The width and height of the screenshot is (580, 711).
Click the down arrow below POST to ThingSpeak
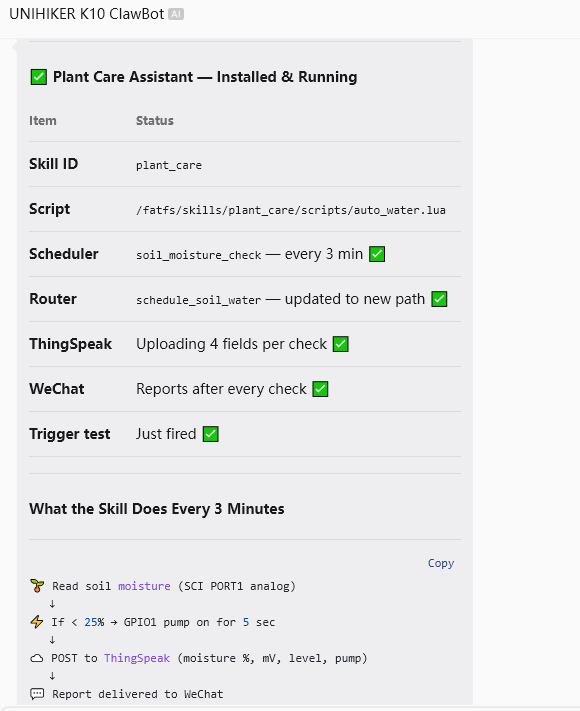[x=53, y=676]
